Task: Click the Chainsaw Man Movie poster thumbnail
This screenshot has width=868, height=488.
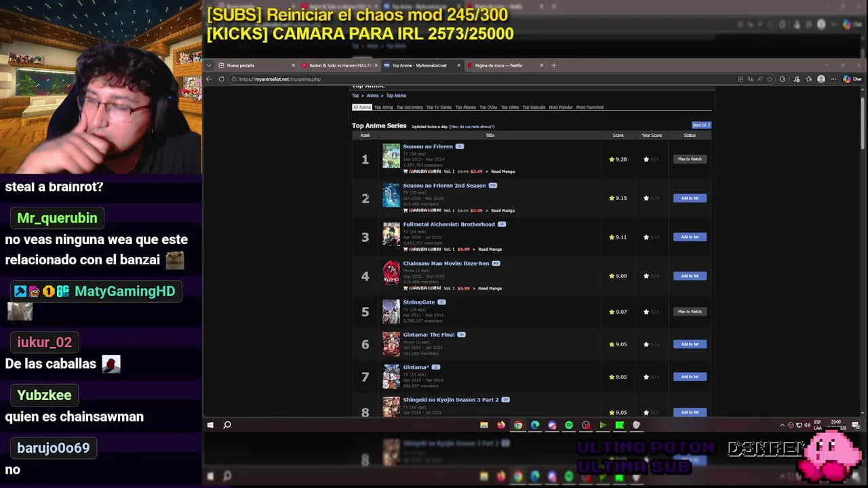Action: (391, 272)
